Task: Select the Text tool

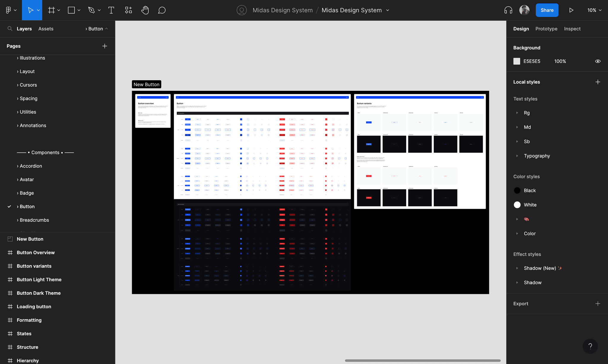Action: pyautogui.click(x=111, y=10)
